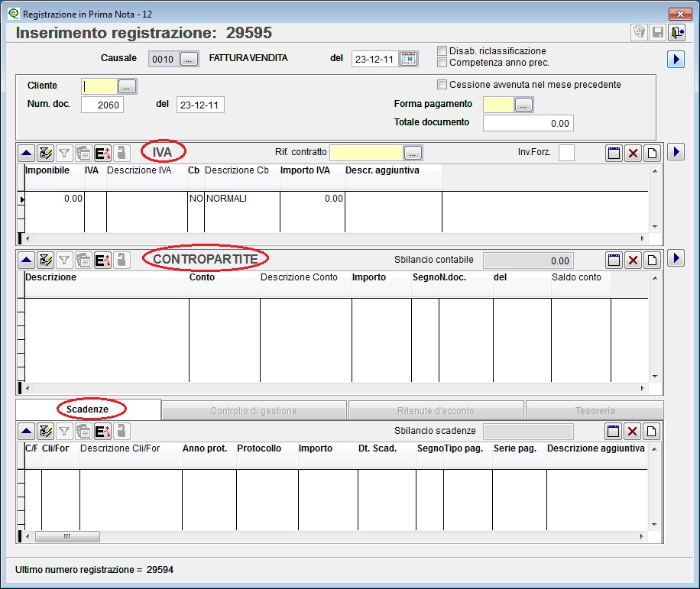This screenshot has width=700, height=589.
Task: Click the funnel icon in Contropartite toolbar
Action: coord(64,261)
